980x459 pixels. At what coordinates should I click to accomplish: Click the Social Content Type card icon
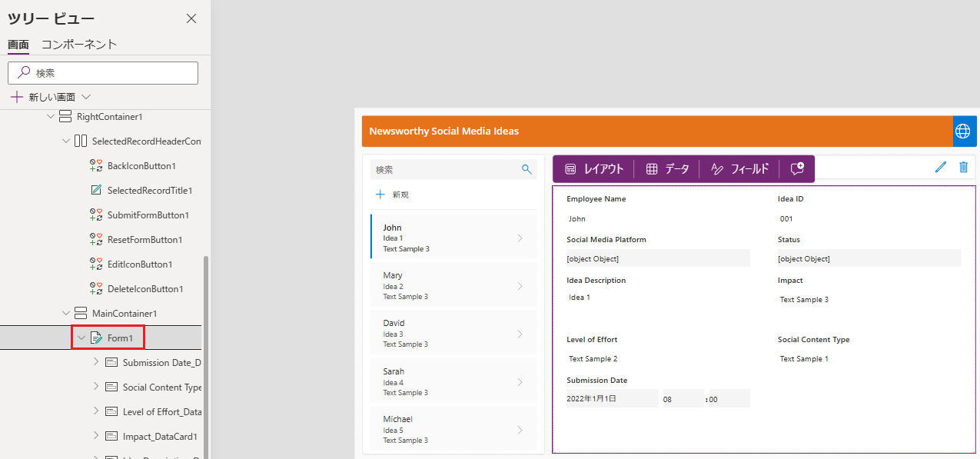pos(111,387)
